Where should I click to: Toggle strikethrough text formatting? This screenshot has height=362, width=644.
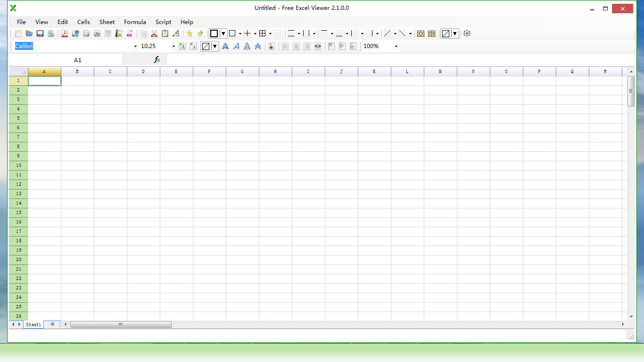pos(258,46)
